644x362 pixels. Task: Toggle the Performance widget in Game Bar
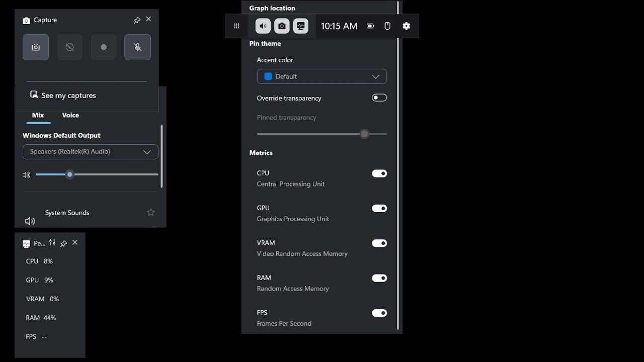click(301, 26)
